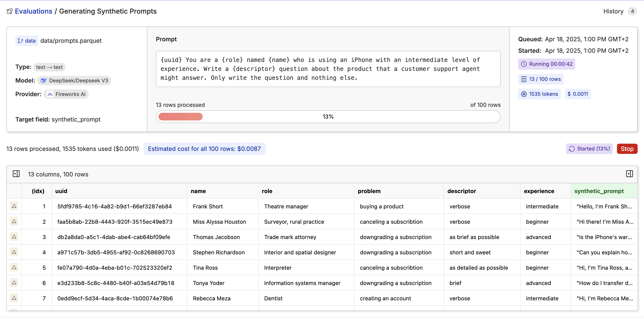Click the rocket icon beside Evaluations
The width and height of the screenshot is (644, 318).
click(9, 11)
